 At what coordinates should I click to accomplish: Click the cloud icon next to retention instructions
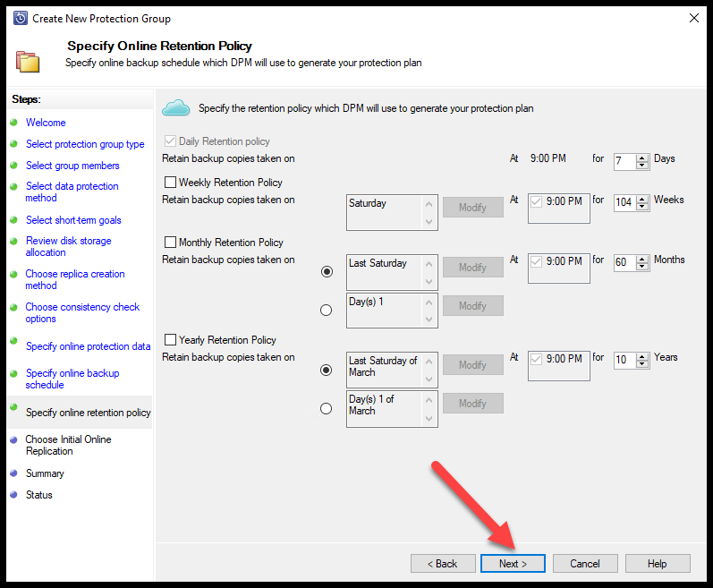(176, 107)
